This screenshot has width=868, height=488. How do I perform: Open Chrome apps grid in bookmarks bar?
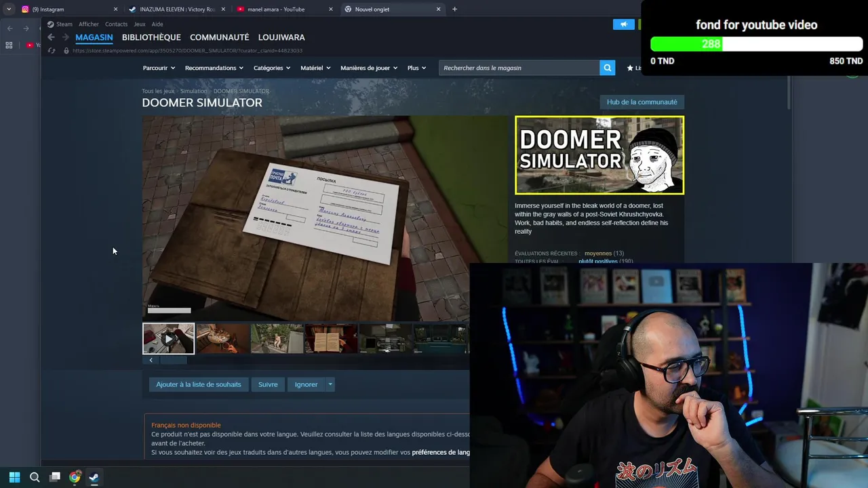point(9,45)
